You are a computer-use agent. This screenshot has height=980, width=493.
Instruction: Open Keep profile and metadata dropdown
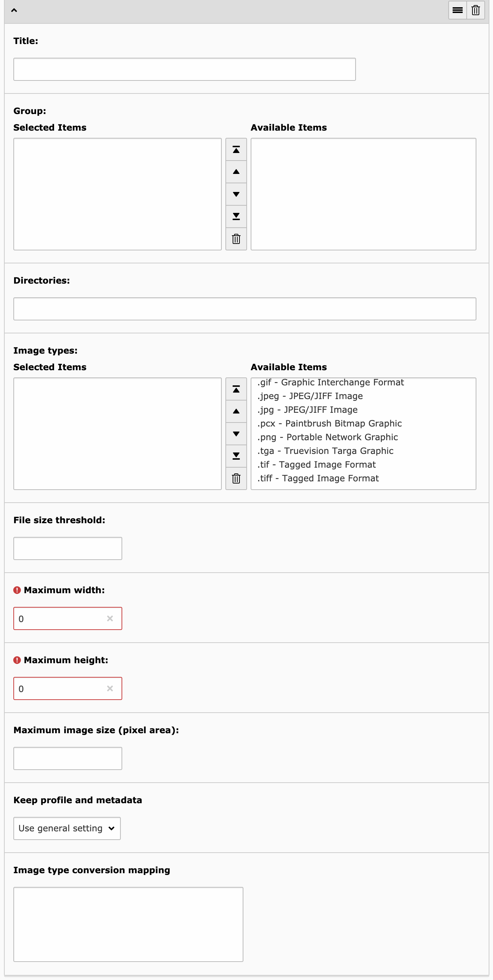point(67,828)
